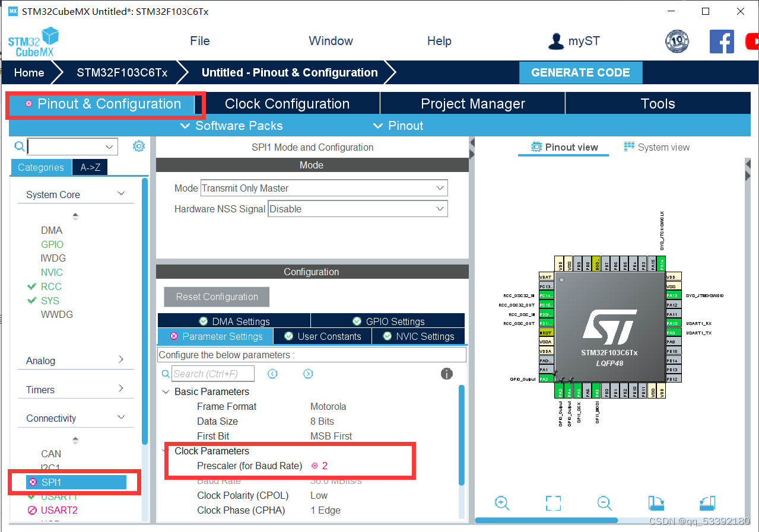This screenshot has width=759, height=532.
Task: Switch to System view
Action: pos(657,147)
